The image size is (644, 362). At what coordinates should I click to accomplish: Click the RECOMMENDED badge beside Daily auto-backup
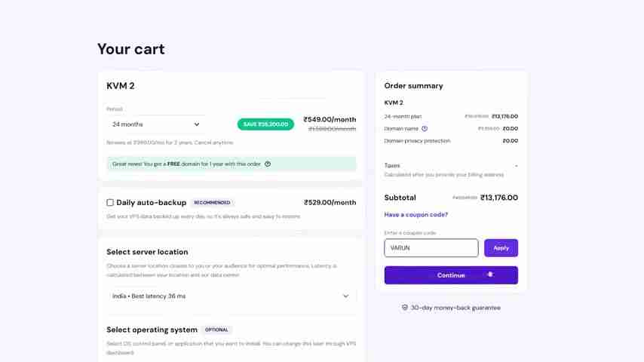click(x=212, y=203)
